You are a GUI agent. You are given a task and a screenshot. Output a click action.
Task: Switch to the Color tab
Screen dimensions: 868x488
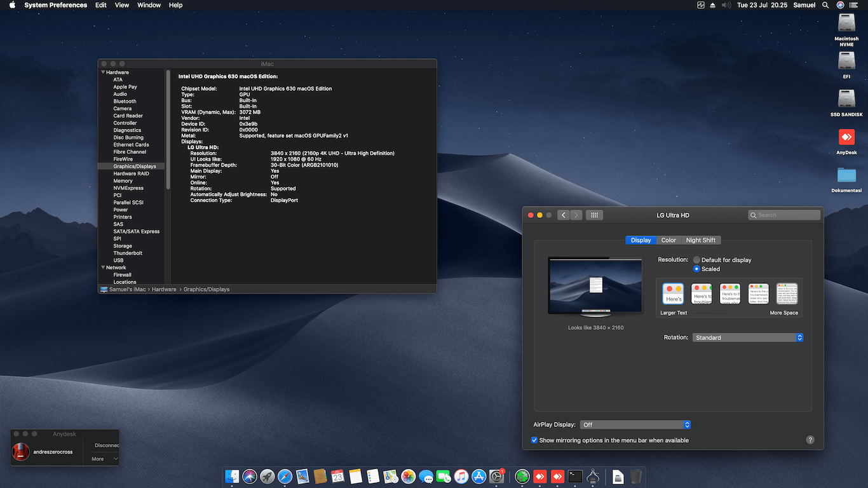click(x=668, y=240)
